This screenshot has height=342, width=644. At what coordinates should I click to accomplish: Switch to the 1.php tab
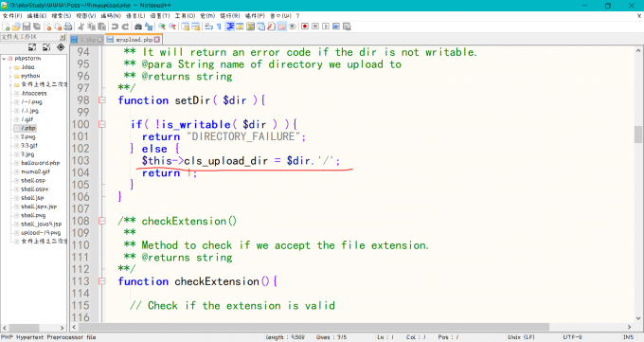pos(87,40)
